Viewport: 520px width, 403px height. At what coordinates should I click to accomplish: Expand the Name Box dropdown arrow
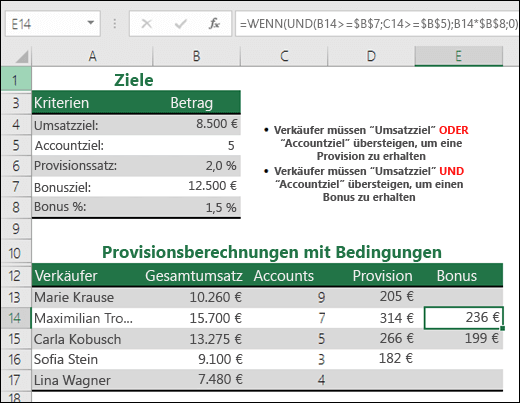[x=90, y=23]
